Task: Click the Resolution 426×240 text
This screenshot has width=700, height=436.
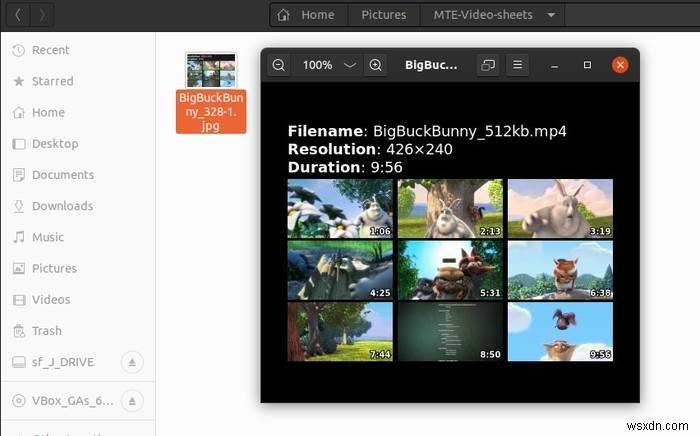Action: 370,149
